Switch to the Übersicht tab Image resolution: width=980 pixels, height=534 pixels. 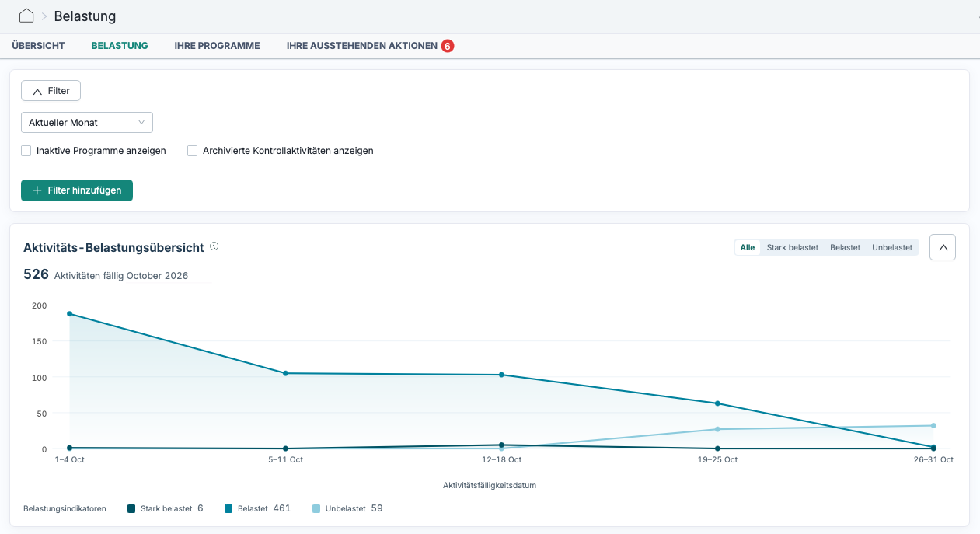pos(38,46)
